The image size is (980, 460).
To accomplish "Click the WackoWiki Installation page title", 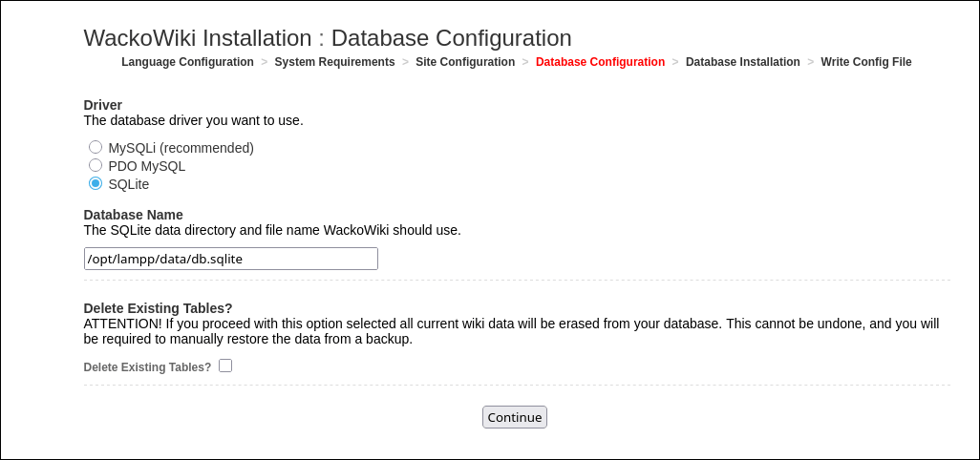I will pos(328,38).
